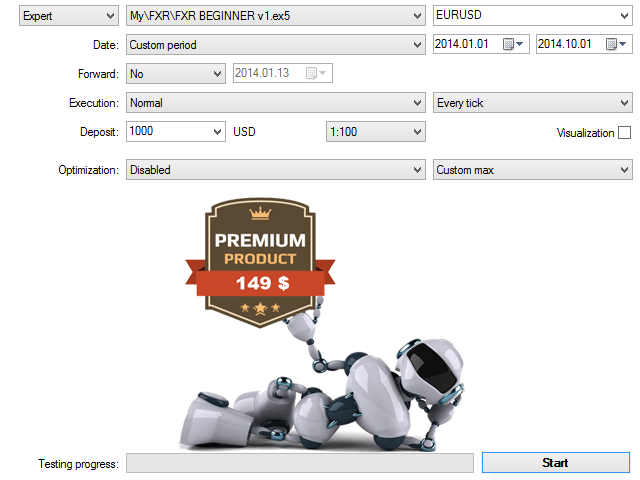Click the USD currency label
The image size is (640, 480).
(244, 131)
